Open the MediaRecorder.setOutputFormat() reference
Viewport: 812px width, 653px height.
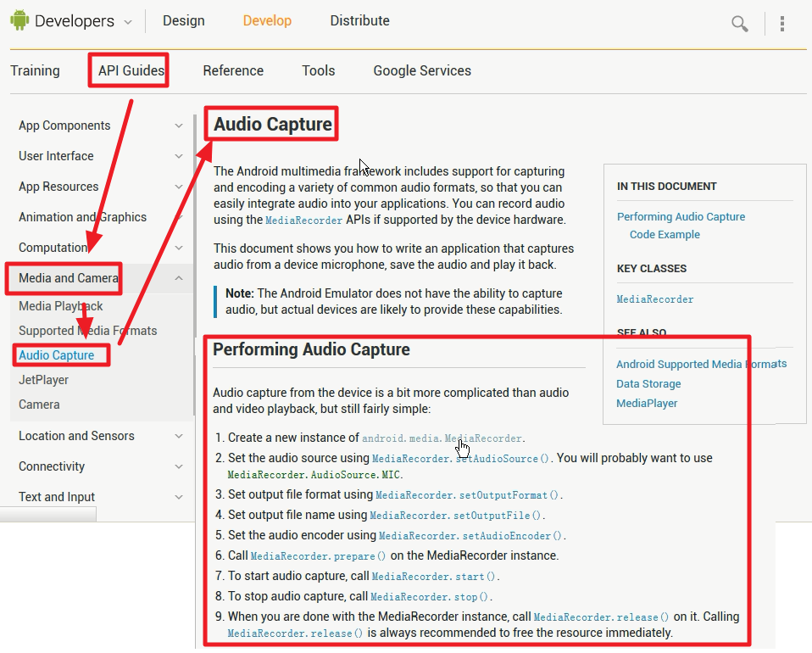pos(467,495)
